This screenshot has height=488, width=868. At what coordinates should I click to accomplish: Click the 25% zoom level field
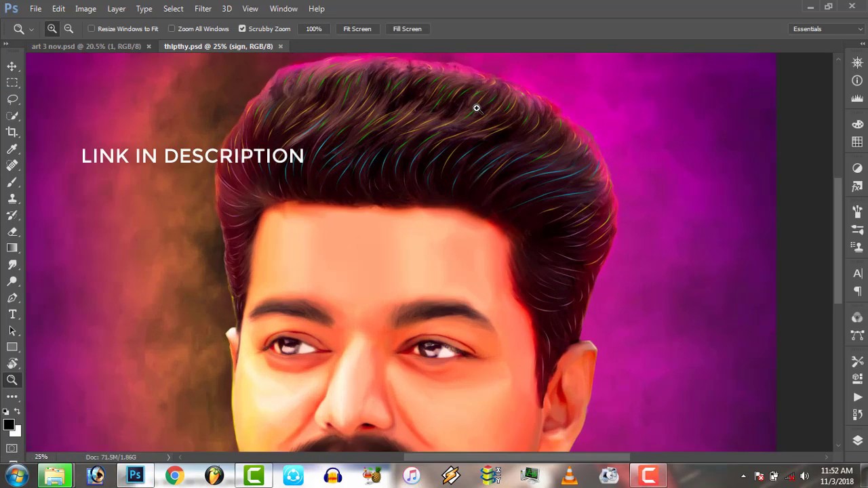[41, 457]
